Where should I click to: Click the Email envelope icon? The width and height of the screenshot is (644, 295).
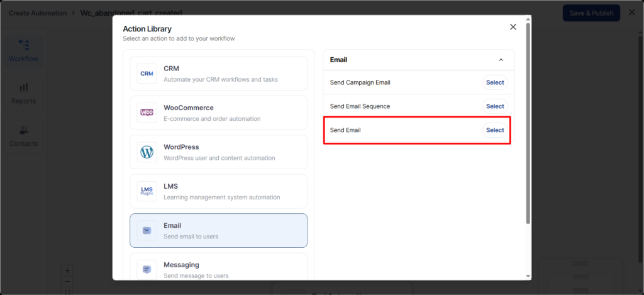click(147, 230)
